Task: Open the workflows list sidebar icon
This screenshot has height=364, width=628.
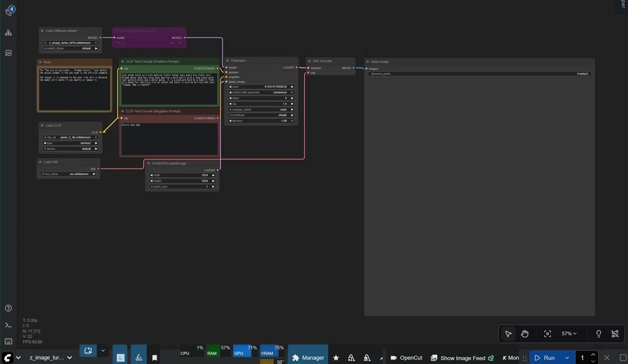Action: tap(8, 53)
